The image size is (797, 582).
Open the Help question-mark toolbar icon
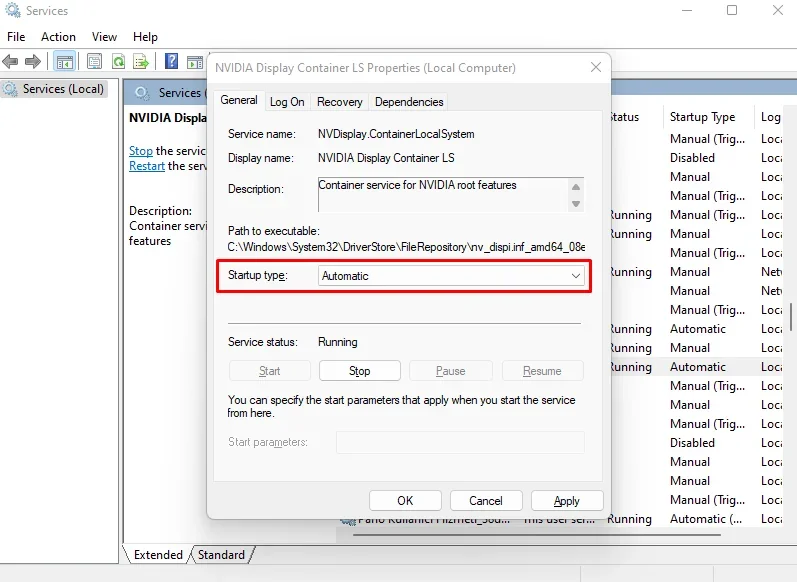pyautogui.click(x=172, y=61)
